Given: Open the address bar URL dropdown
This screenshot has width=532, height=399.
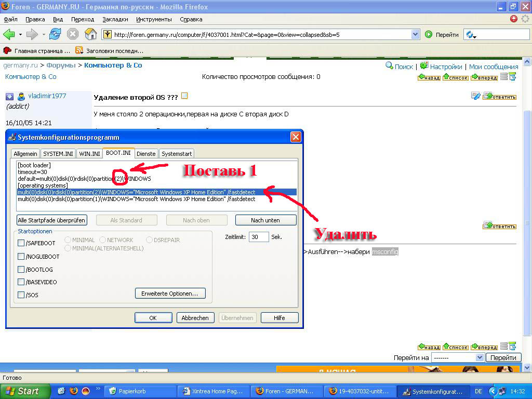Looking at the screenshot, I should (x=415, y=34).
